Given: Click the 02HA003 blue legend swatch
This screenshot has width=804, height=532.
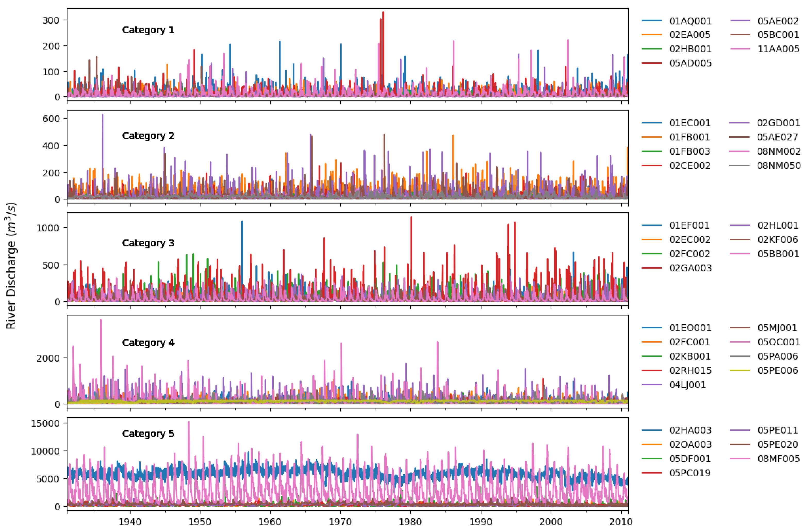Looking at the screenshot, I should (651, 430).
